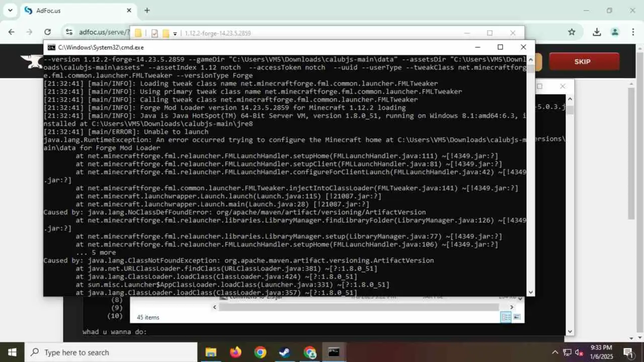The image size is (644, 362).
Task: Click Properties icon in Explorer quick access
Action: [154, 33]
